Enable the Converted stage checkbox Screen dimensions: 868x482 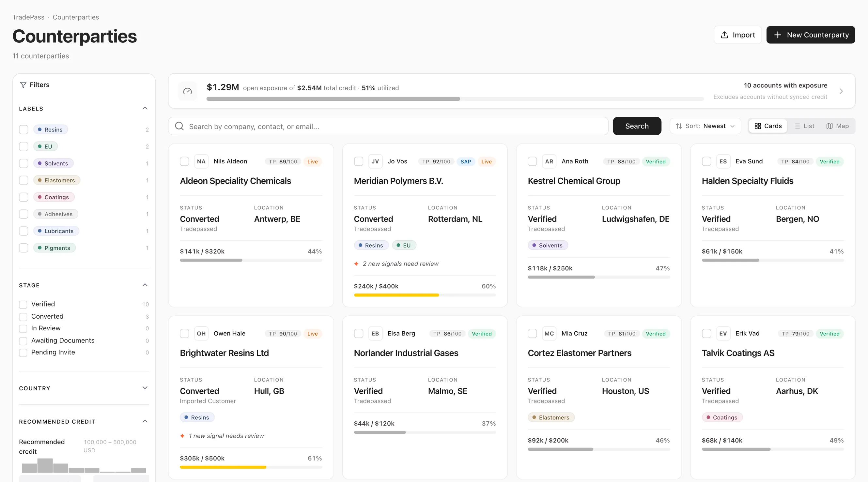(x=23, y=317)
